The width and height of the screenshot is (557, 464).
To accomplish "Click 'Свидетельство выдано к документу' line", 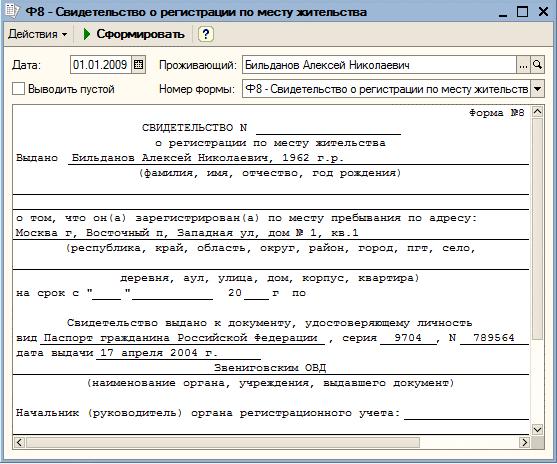I will pyautogui.click(x=269, y=323).
